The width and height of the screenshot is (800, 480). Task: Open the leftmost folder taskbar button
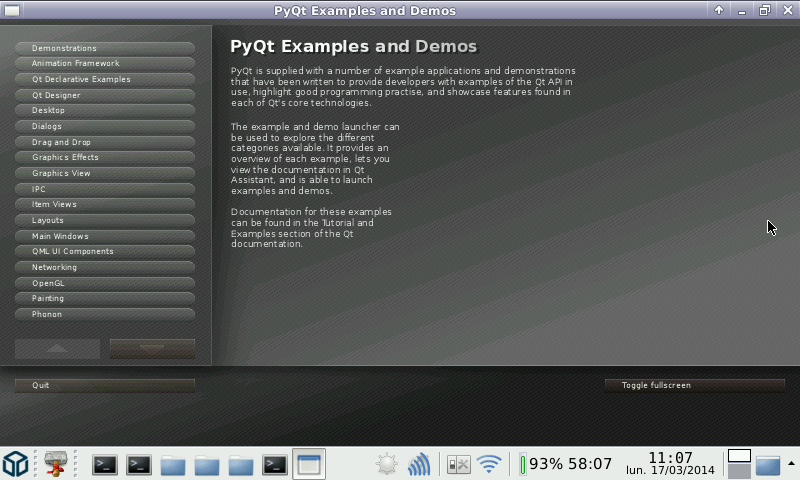point(173,465)
